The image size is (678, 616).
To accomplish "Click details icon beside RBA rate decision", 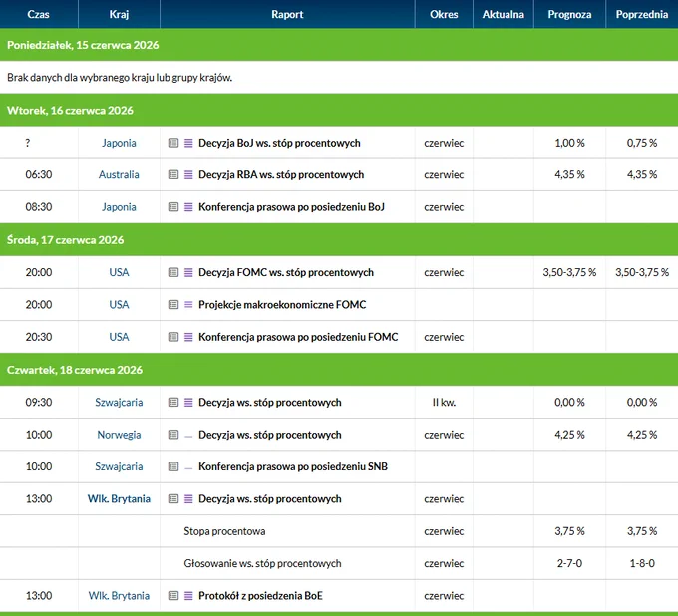I will 173,175.
